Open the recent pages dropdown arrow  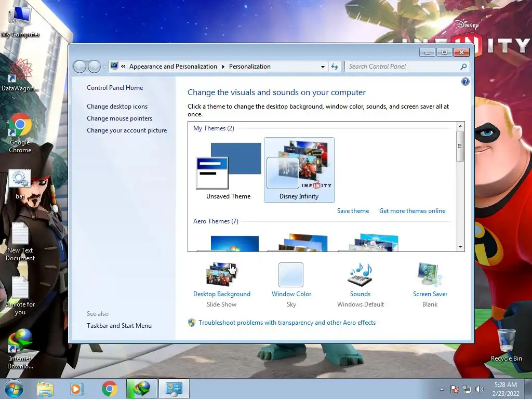tap(104, 67)
